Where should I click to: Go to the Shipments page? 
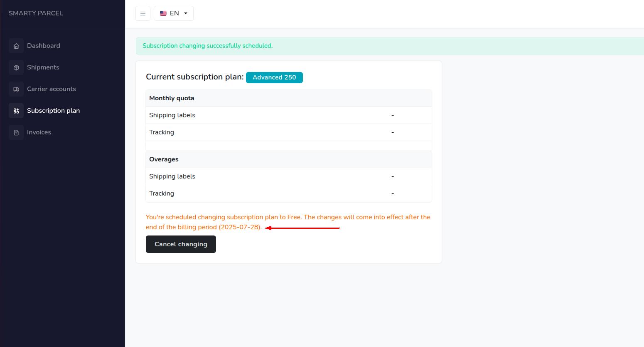coord(43,67)
